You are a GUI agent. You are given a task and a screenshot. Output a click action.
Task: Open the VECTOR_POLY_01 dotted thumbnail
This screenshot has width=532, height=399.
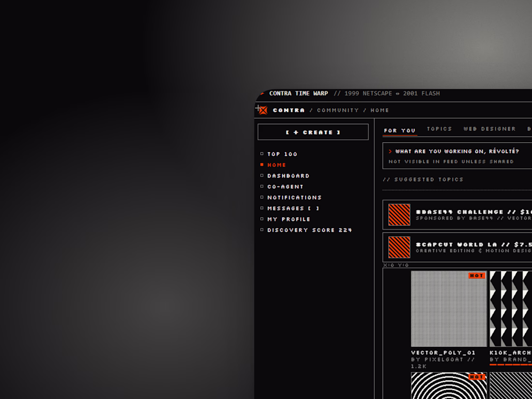point(449,309)
